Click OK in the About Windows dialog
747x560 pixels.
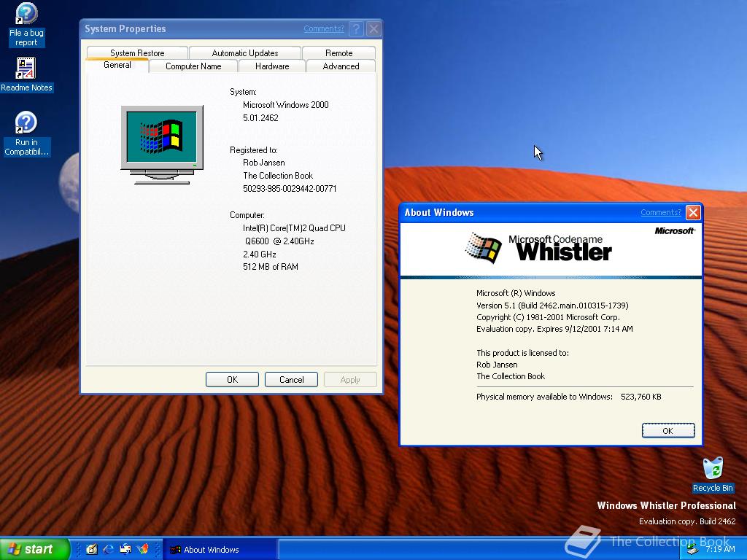(x=668, y=430)
